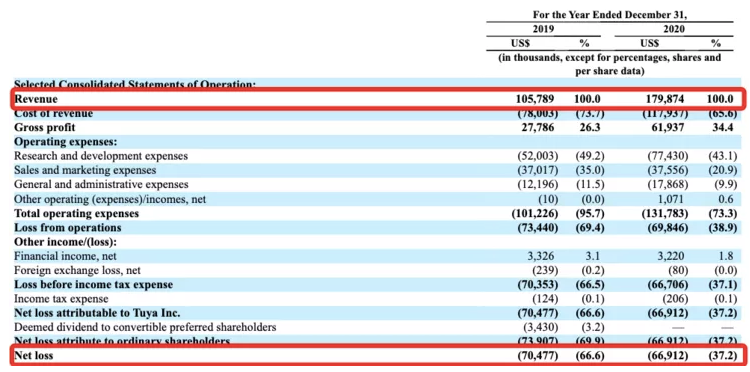Click the 2020 column header
Image resolution: width=750 pixels, height=372 pixels.
tap(674, 29)
